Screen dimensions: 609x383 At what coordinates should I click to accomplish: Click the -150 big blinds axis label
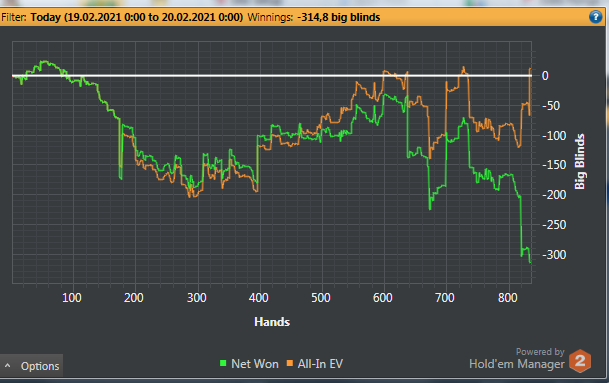pos(554,165)
